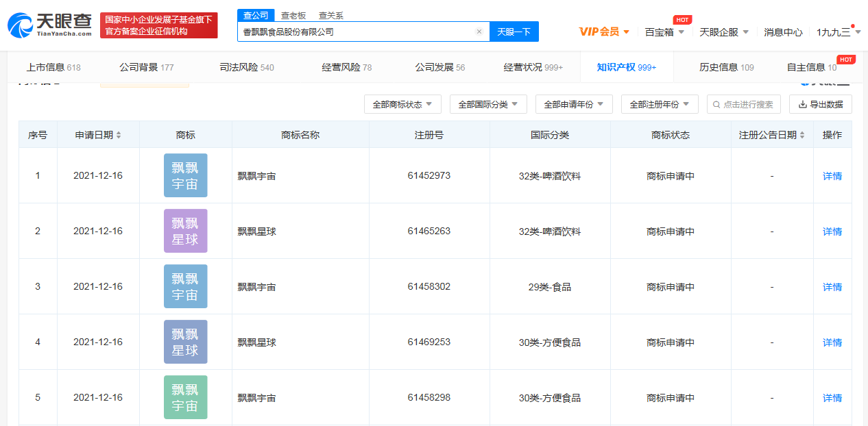Click the purple 飘飘星球 trademark image in row 2
868x426 pixels.
pos(185,231)
